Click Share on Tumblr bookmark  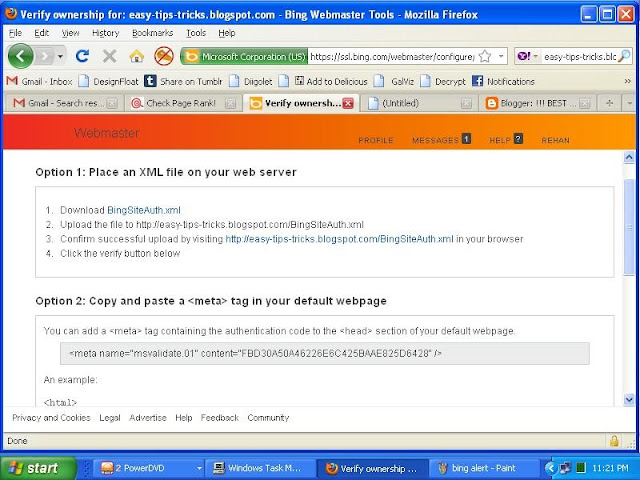tap(184, 81)
